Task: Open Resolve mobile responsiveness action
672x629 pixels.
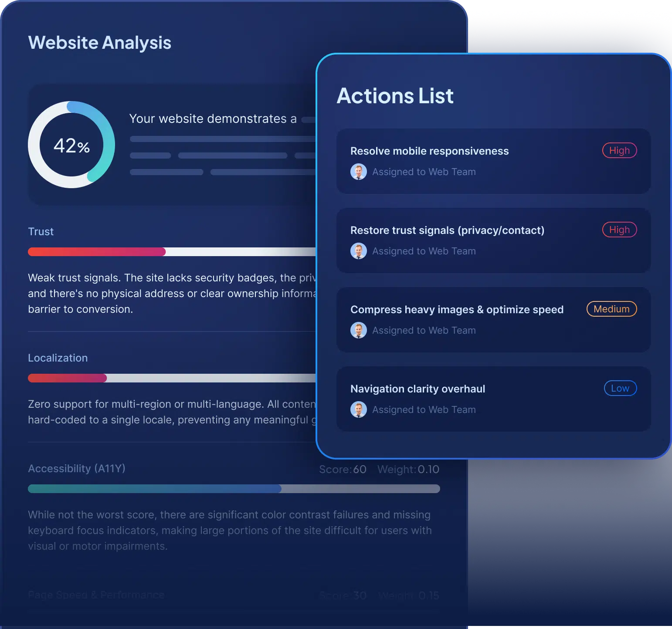Action: [x=429, y=151]
